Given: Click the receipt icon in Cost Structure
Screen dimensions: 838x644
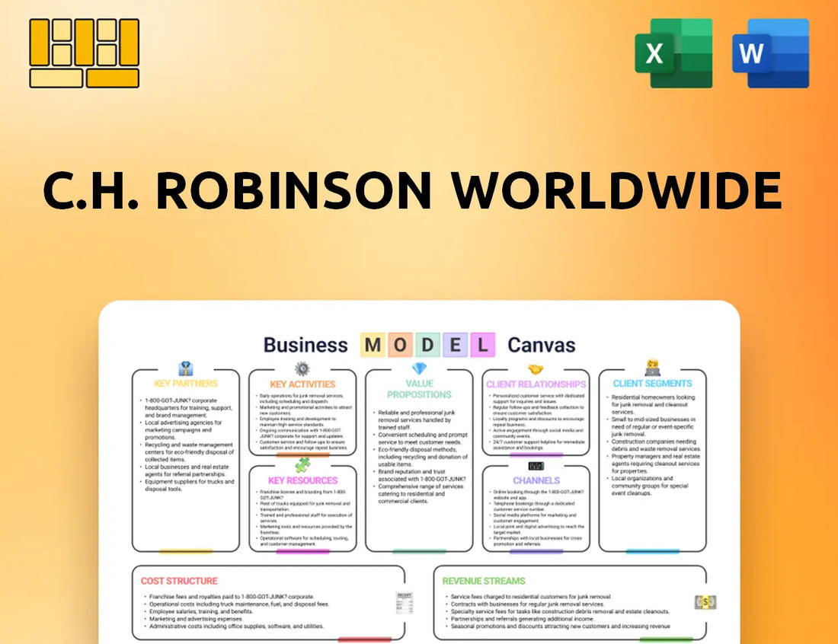Looking at the screenshot, I should pyautogui.click(x=404, y=603).
